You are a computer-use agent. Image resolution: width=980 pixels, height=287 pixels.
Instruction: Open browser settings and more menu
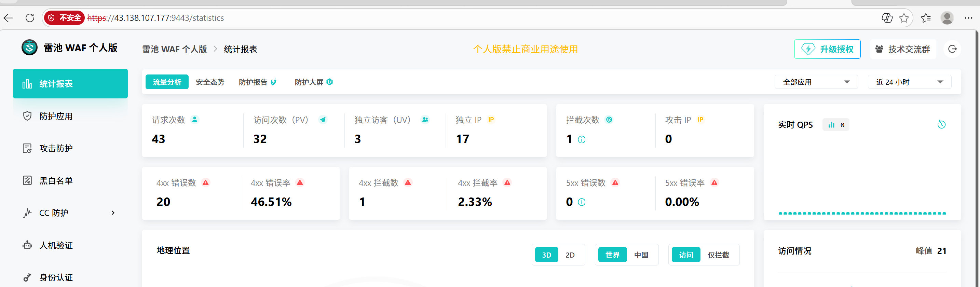(968, 18)
